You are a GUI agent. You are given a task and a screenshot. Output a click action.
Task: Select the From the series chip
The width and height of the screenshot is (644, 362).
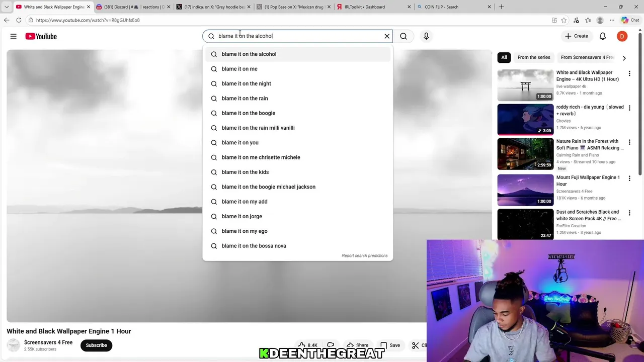click(x=534, y=57)
